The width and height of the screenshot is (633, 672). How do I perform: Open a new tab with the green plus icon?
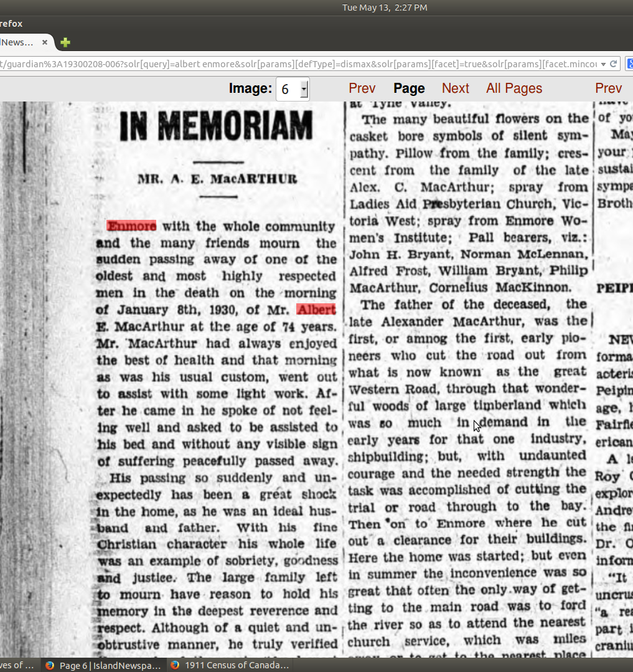(65, 42)
